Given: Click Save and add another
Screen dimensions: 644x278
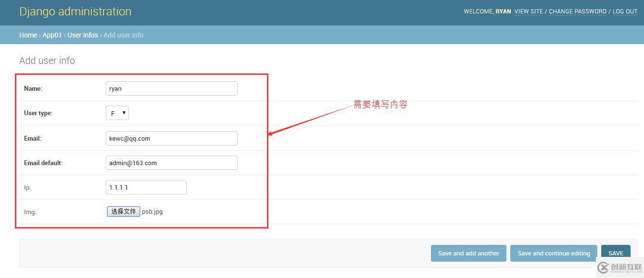Looking at the screenshot, I should (x=468, y=253).
